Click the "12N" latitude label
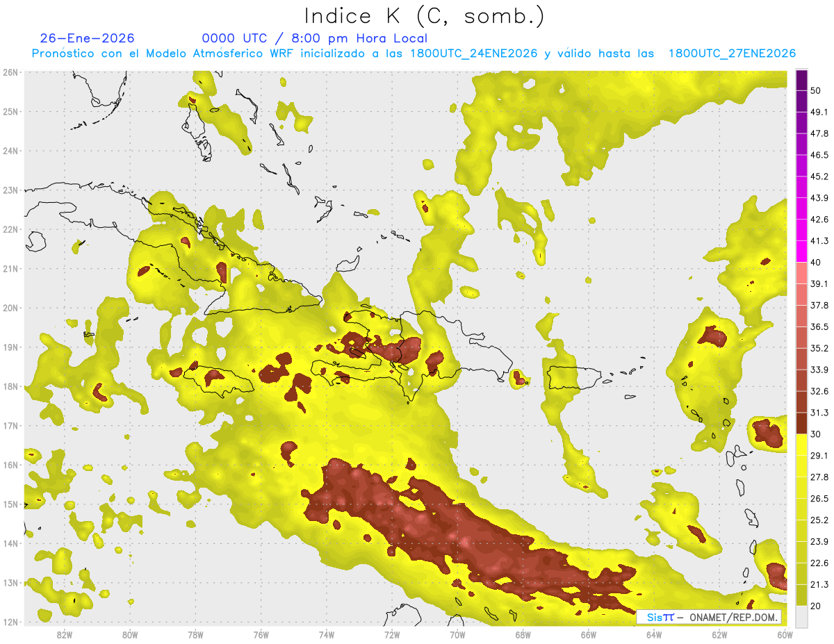Viewport: 834px width, 644px height. click(10, 622)
